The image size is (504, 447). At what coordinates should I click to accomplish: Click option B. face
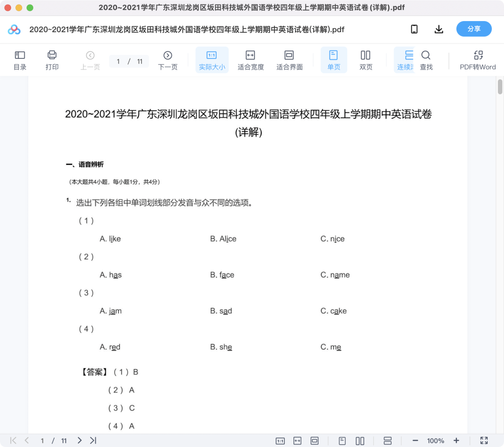[222, 275]
